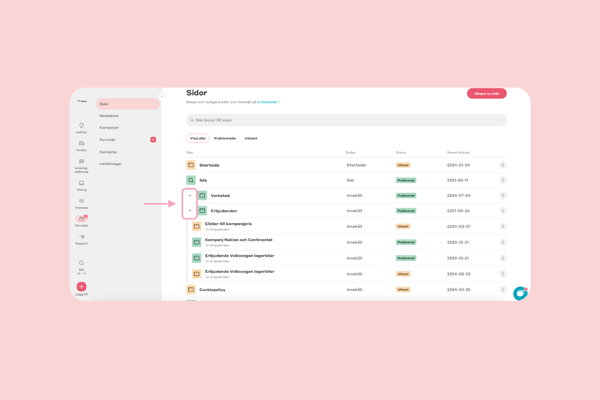Expand the Verkstad page row
The height and width of the screenshot is (400, 600).
[190, 196]
